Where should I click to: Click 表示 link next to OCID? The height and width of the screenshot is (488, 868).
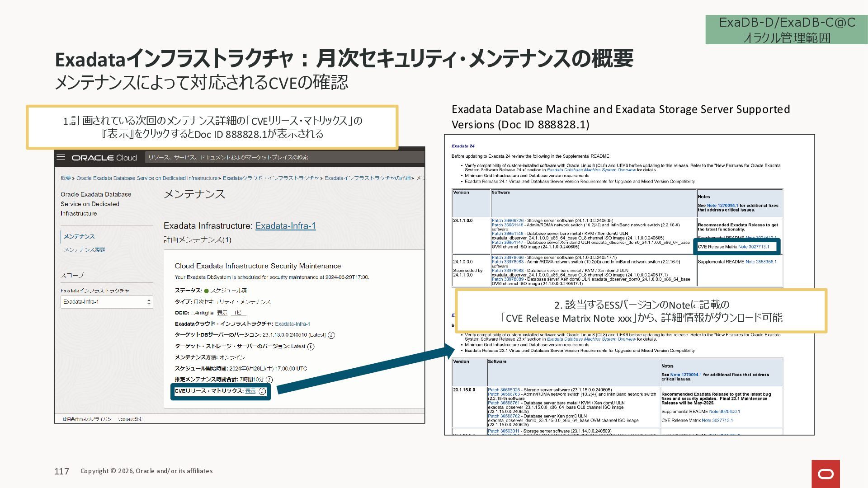click(x=222, y=313)
